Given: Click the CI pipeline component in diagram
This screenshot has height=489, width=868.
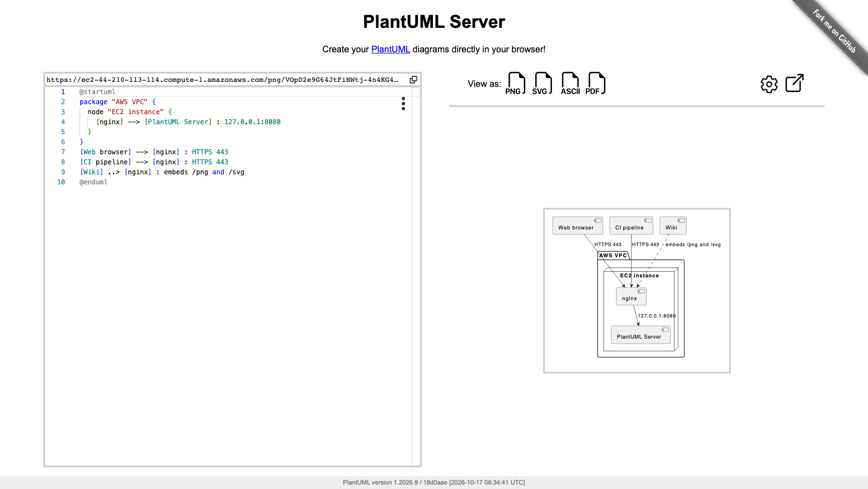Looking at the screenshot, I should [x=632, y=226].
